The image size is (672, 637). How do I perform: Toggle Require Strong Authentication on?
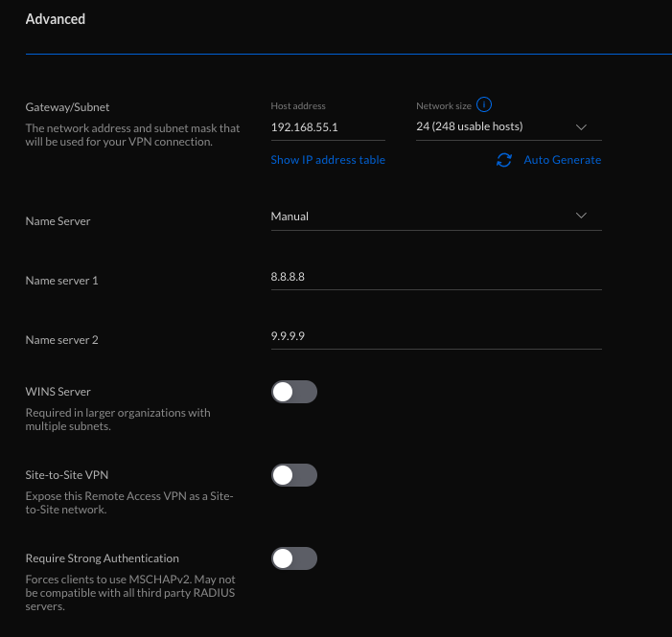point(294,558)
